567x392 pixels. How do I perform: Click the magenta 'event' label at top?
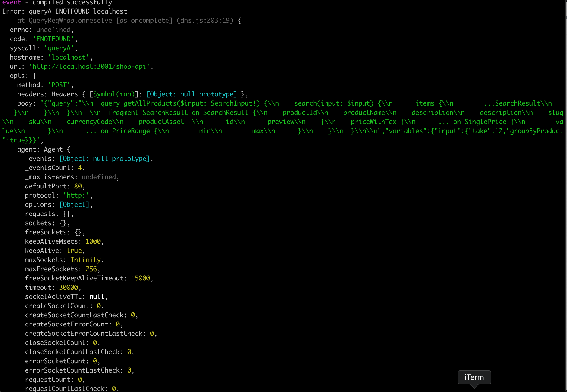(x=11, y=3)
